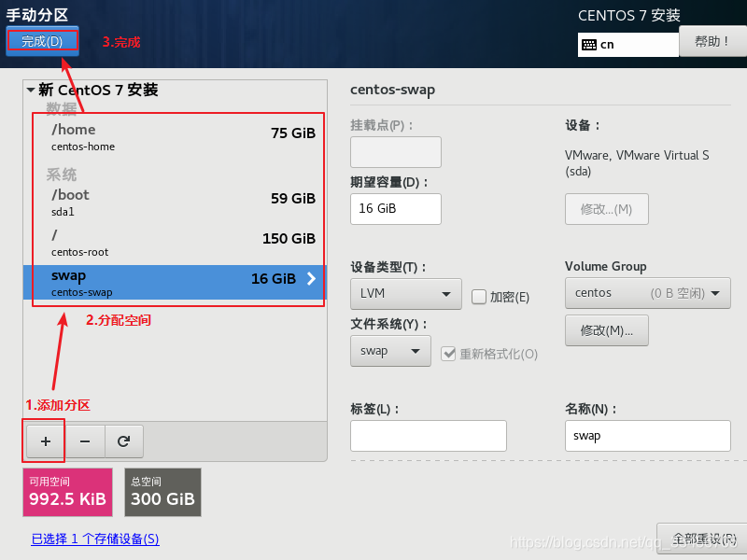
Task: Click the 帮助! help button
Action: tap(712, 42)
